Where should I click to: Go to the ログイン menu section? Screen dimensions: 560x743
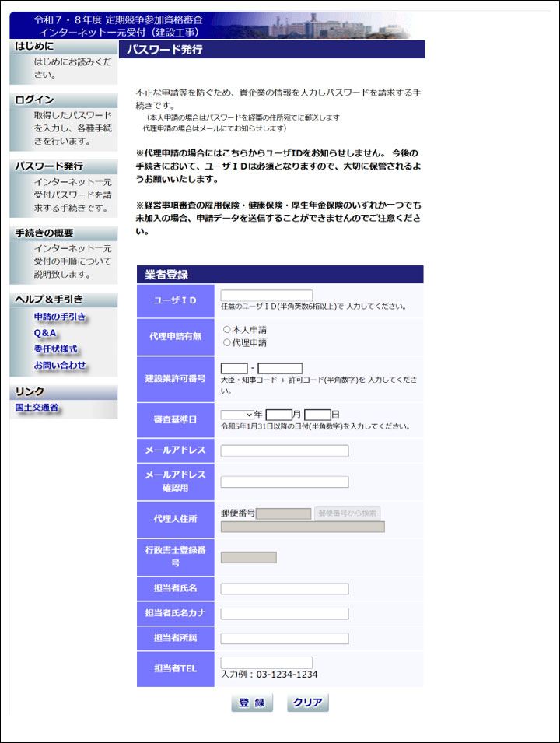[x=35, y=100]
